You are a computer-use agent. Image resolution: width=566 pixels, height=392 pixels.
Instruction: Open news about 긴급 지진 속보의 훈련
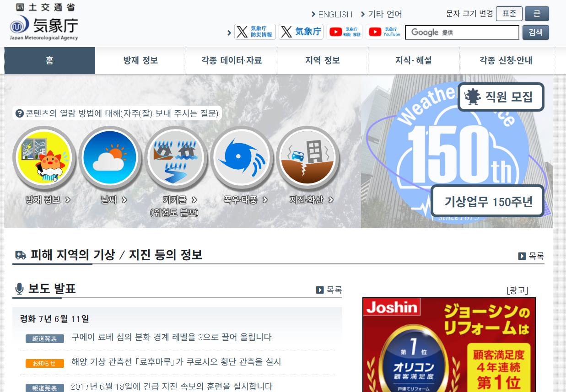tap(172, 387)
